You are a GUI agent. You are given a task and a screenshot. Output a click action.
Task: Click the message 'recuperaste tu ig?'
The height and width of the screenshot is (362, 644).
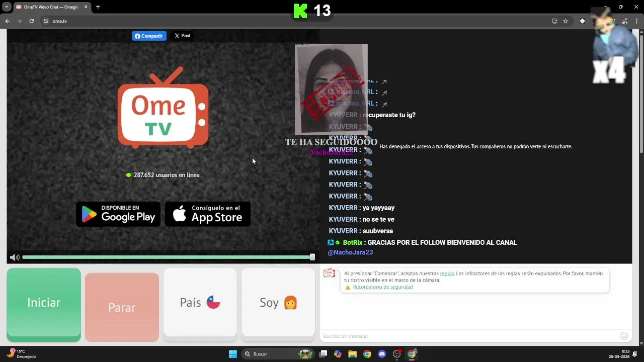[389, 115]
